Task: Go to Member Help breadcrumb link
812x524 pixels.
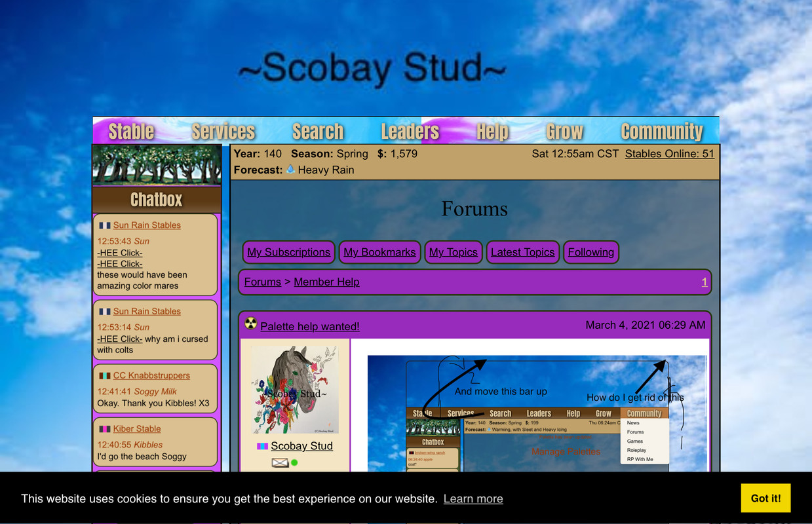Action: 326,282
